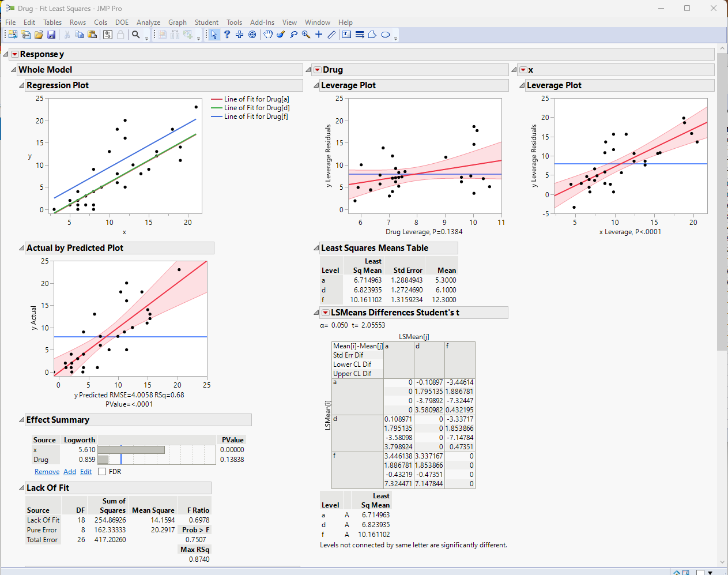Click the Logworth bar for the x effect
The height and width of the screenshot is (575, 728).
tap(131, 449)
